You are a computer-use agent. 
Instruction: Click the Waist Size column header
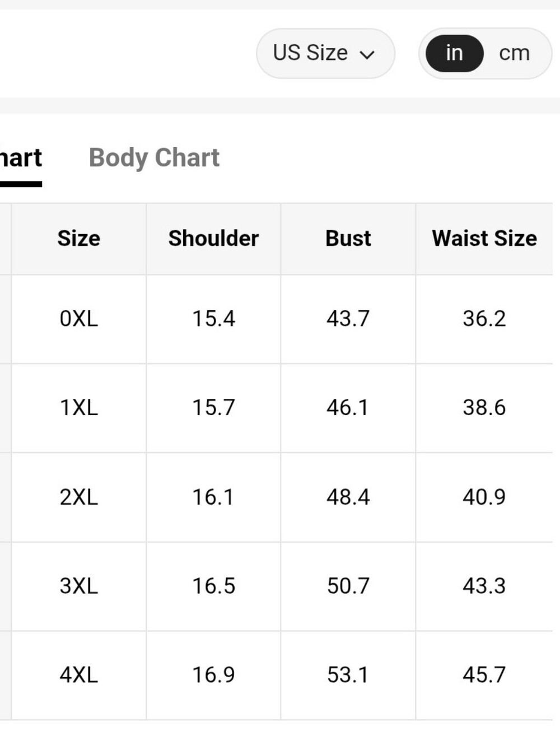tap(484, 239)
